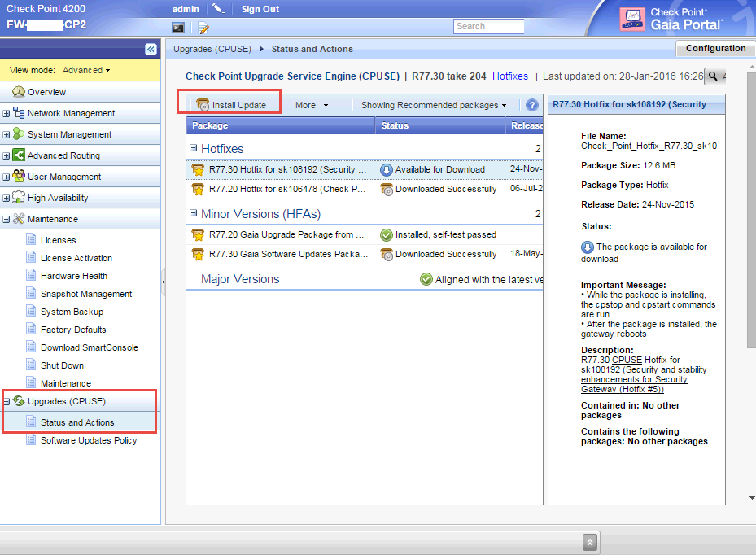Click the Available for Download status icon
The image size is (756, 555).
(387, 170)
